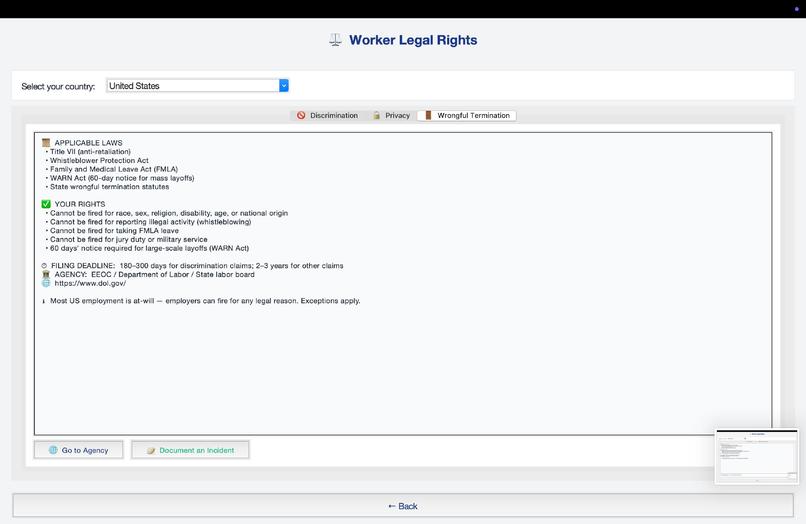The height and width of the screenshot is (524, 806).
Task: Open the country selection dropdown arrow
Action: [x=283, y=85]
